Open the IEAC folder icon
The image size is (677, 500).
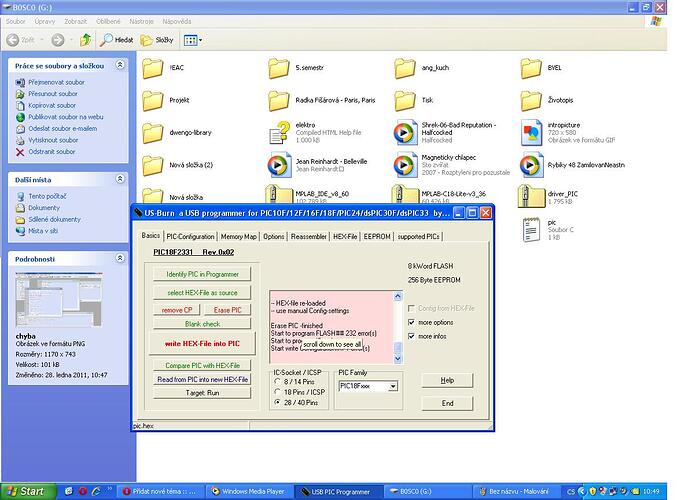point(152,68)
